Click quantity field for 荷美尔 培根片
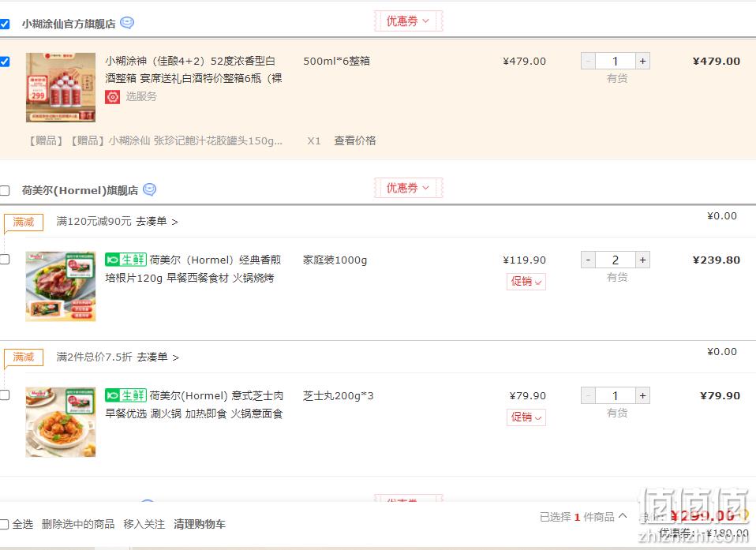 (x=616, y=260)
